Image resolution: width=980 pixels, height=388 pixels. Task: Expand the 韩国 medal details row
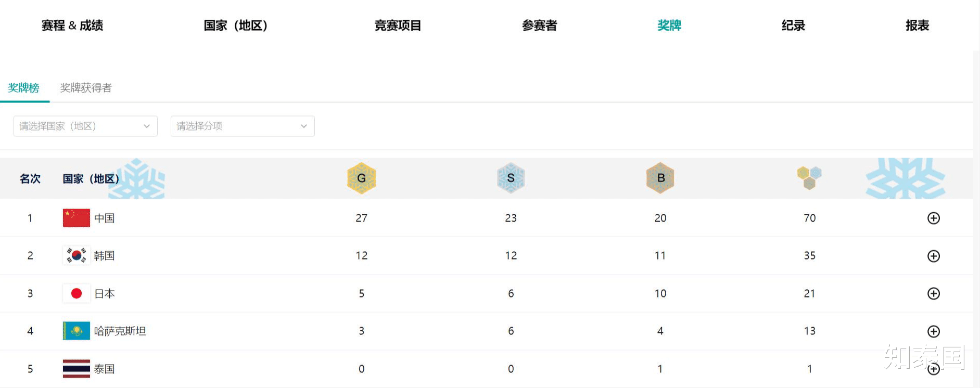pyautogui.click(x=933, y=256)
